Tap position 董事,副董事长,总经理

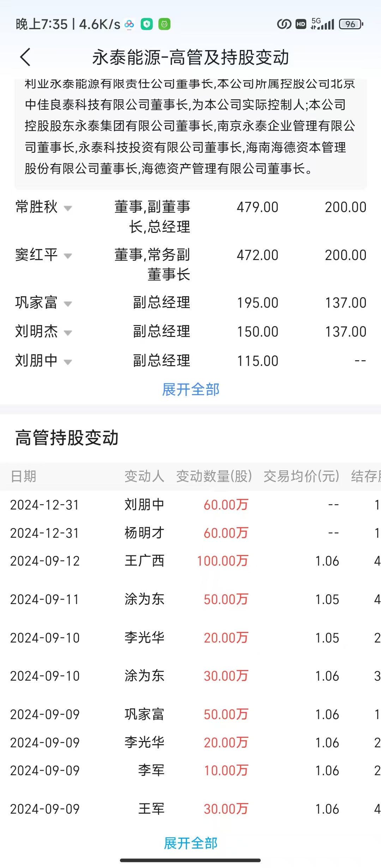tap(152, 217)
